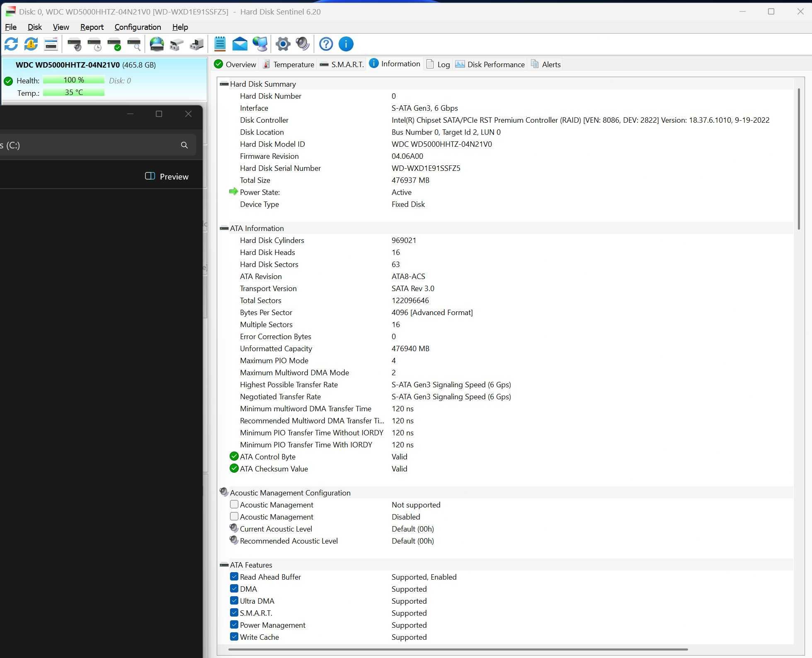This screenshot has width=812, height=658.
Task: Click the address field showing (C:)
Action: pos(97,145)
